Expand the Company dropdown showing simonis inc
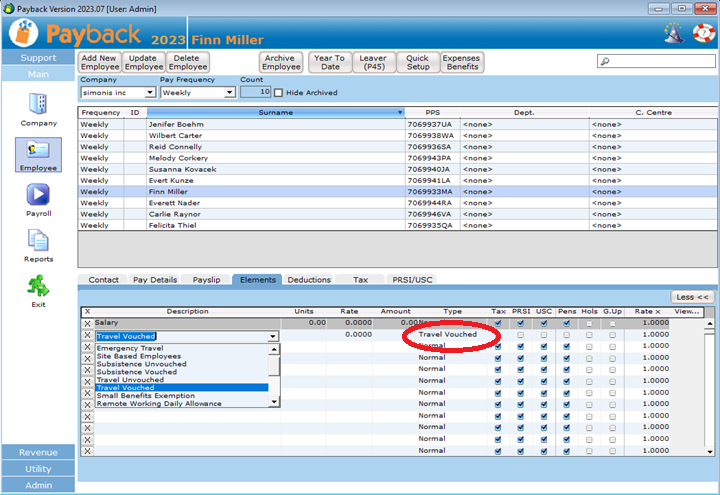 (150, 92)
